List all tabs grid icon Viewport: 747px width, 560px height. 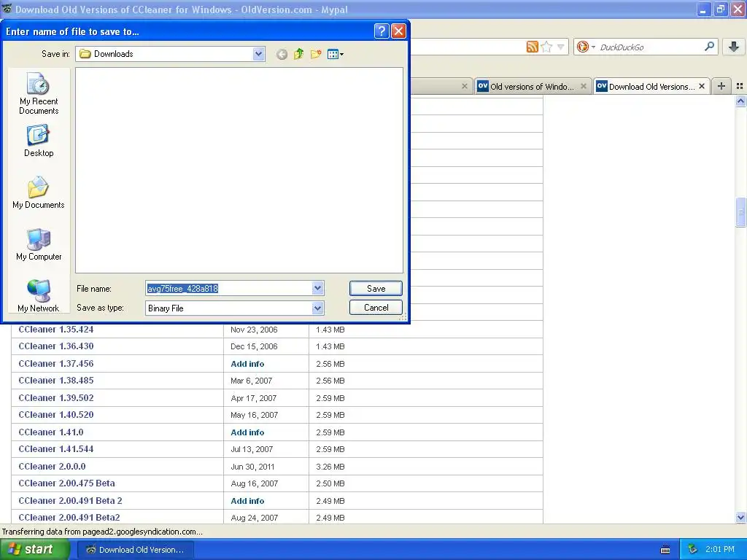pos(740,86)
